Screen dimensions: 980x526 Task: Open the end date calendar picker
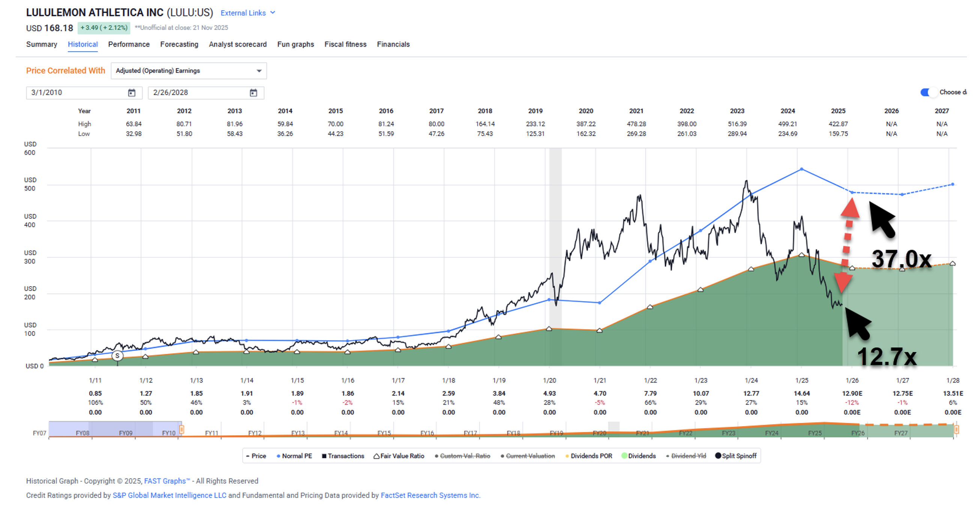click(x=253, y=92)
